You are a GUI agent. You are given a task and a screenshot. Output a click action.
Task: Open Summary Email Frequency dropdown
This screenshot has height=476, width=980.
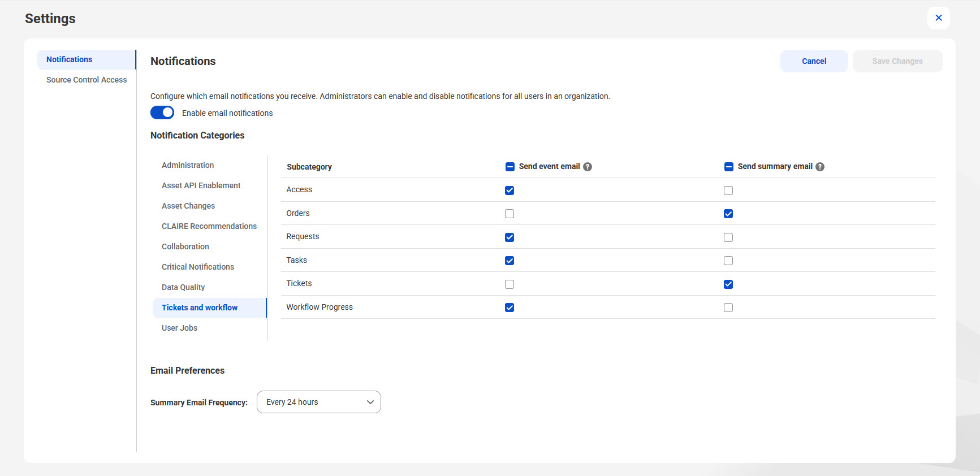(x=319, y=402)
